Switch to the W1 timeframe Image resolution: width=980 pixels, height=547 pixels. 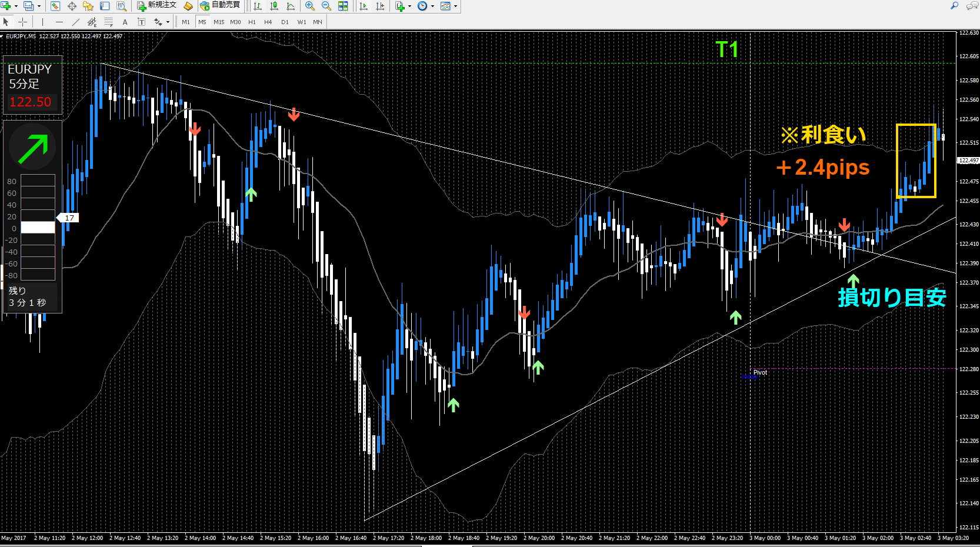tap(301, 22)
